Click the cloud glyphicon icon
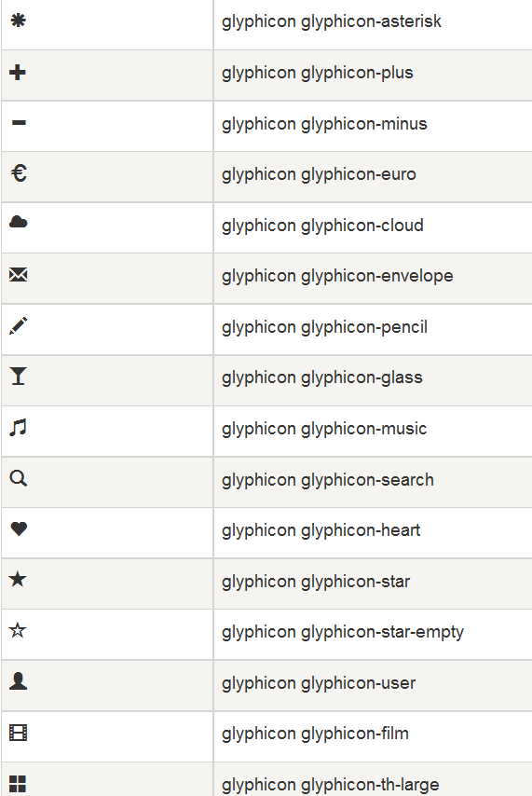Viewport: 532px width, 796px height. pyautogui.click(x=19, y=222)
